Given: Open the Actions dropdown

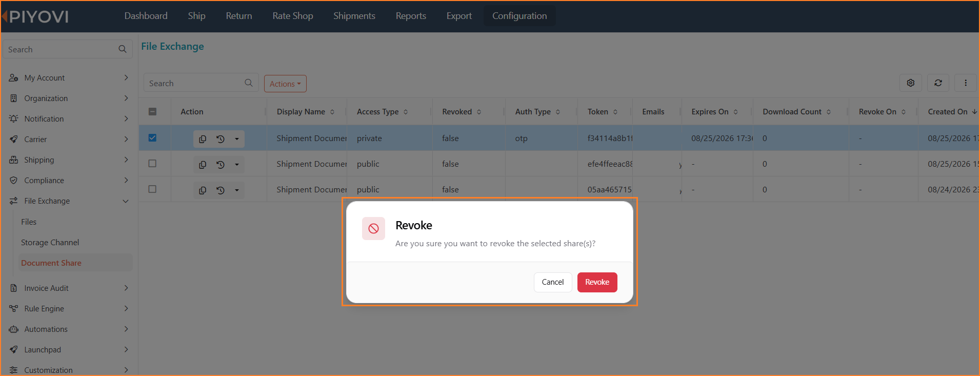Looking at the screenshot, I should click(x=285, y=84).
